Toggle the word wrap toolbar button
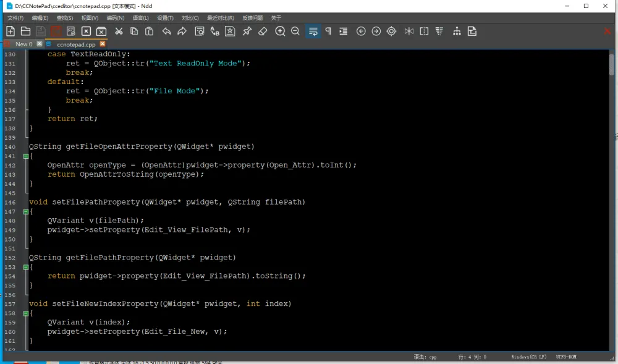This screenshot has width=618, height=364. [x=313, y=31]
